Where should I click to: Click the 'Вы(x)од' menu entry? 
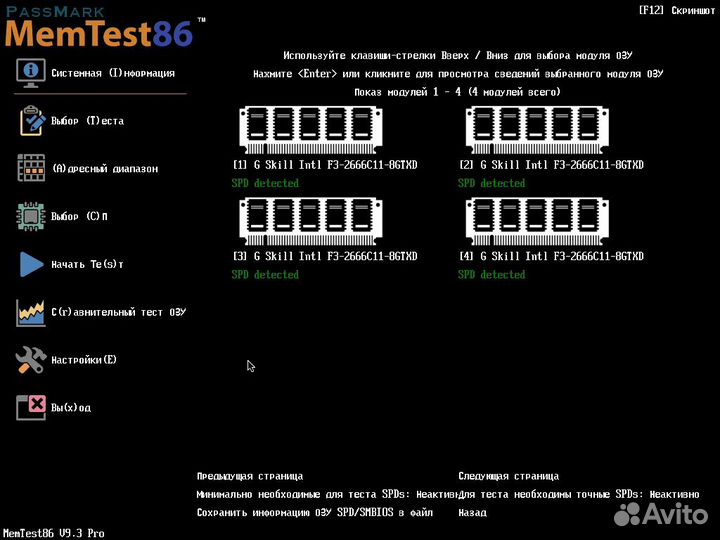71,408
